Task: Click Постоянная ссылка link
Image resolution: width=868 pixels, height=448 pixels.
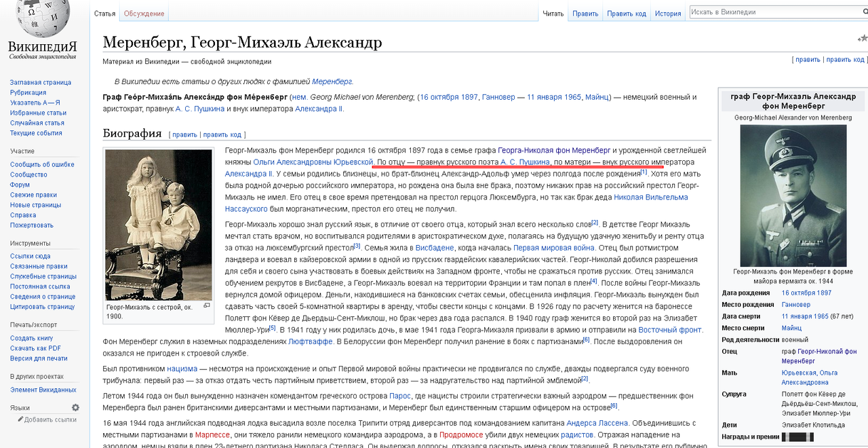Action: coord(40,286)
